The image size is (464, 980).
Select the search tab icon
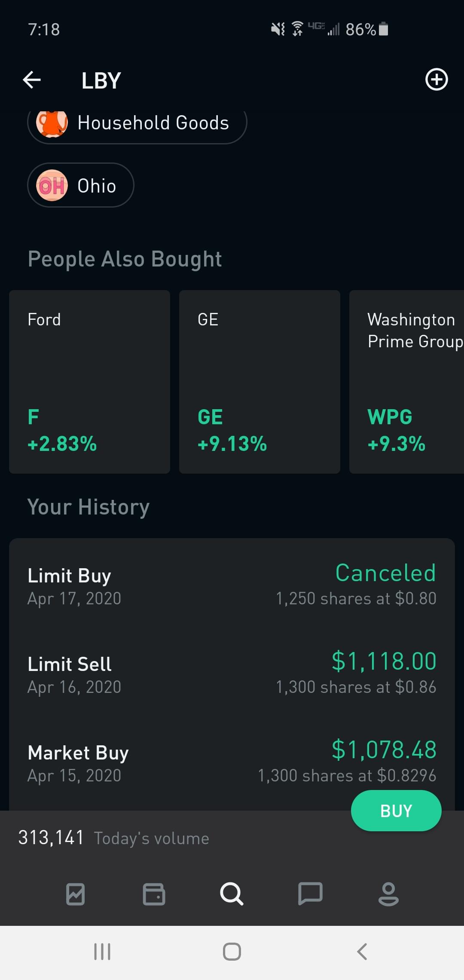point(232,894)
